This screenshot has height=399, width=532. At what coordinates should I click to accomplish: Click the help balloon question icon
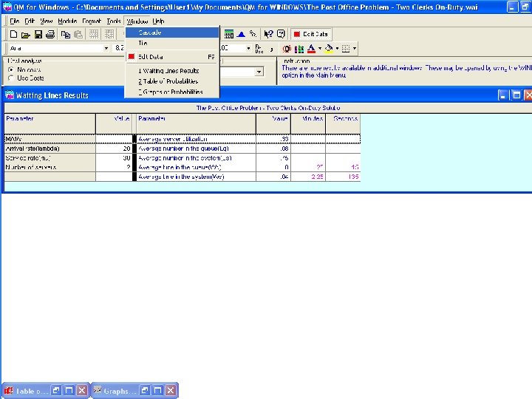(x=281, y=34)
